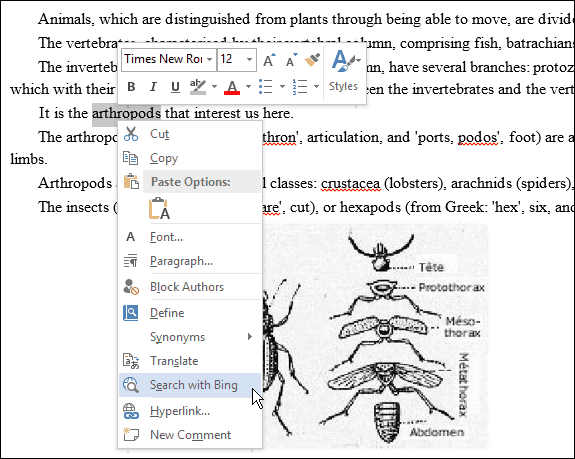The image size is (575, 459).
Task: Open the Times New Roman font dropdown
Action: [169, 59]
